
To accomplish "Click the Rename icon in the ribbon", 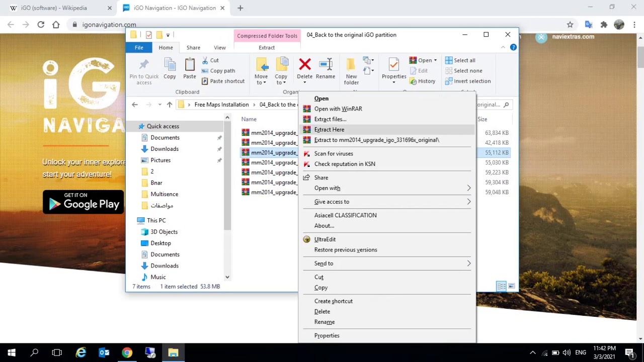I will [x=326, y=64].
